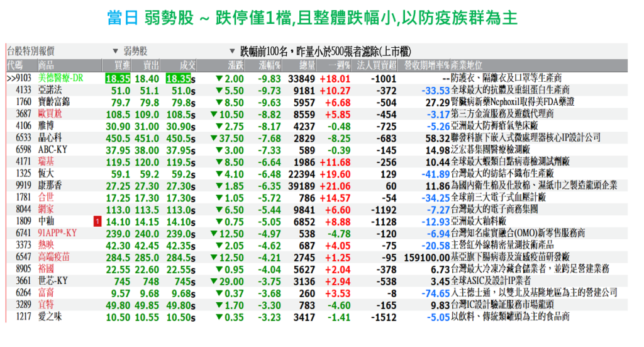
Task: Open the 弱勢股 category dropdown
Action: pyautogui.click(x=115, y=51)
